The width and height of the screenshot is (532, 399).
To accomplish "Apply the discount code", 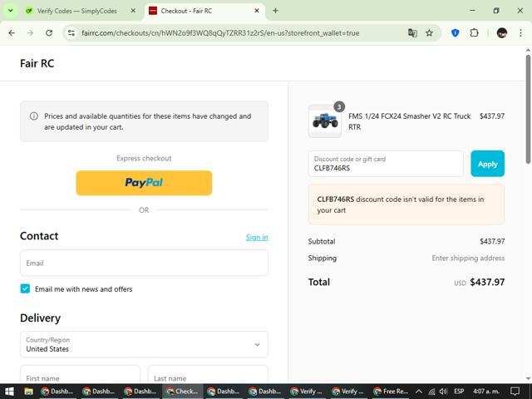I will click(x=488, y=164).
